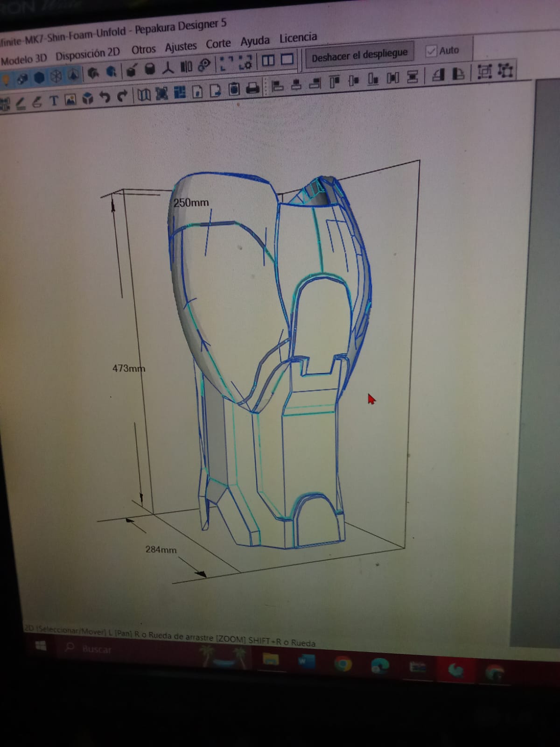Click the undo arrow icon

[105, 97]
